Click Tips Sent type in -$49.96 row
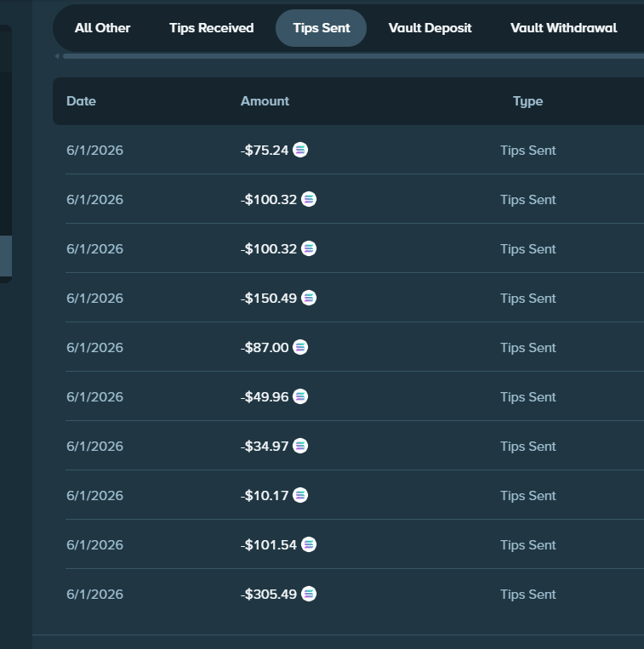This screenshot has height=649, width=644. [527, 397]
